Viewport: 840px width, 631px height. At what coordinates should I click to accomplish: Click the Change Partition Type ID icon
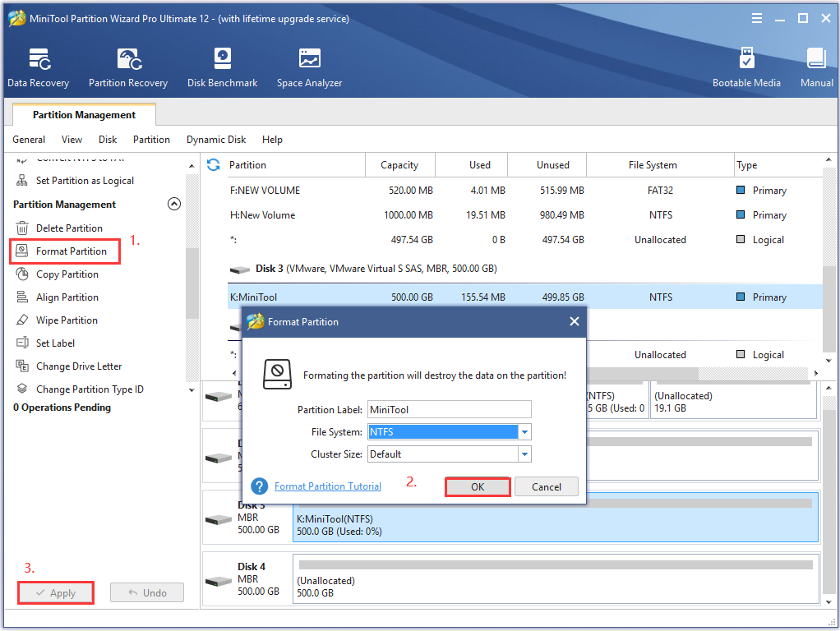click(x=22, y=389)
